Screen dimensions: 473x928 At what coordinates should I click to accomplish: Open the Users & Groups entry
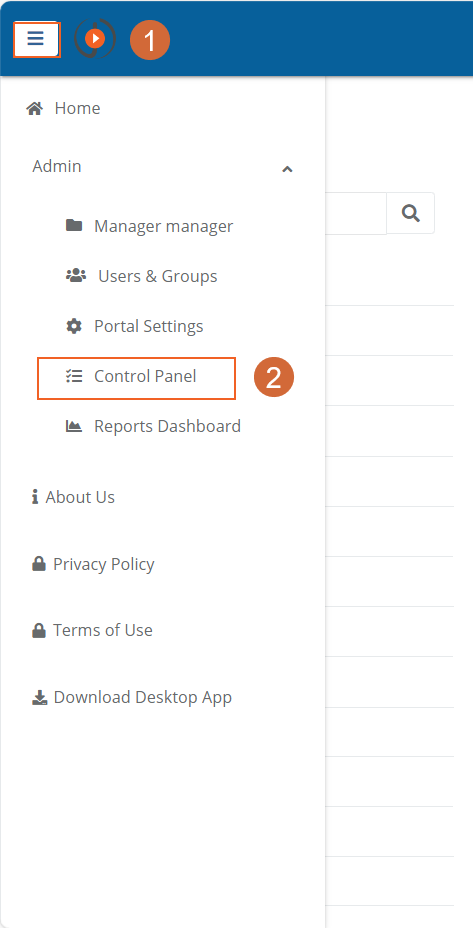pyautogui.click(x=157, y=276)
